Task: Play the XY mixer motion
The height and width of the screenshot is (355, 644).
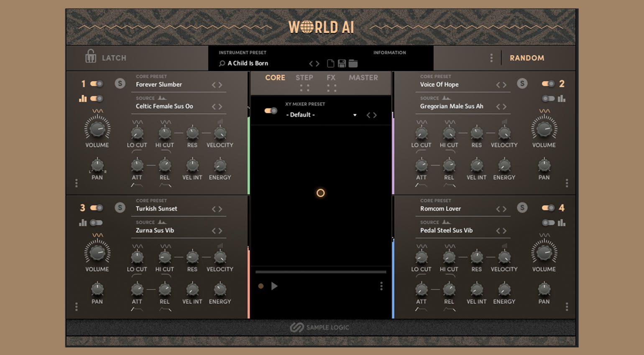Action: coord(274,286)
